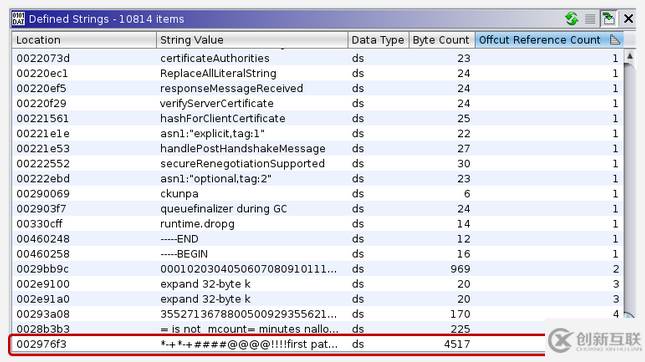This screenshot has height=362, width=645.
Task: Select the ckunpa string
Action: (179, 194)
